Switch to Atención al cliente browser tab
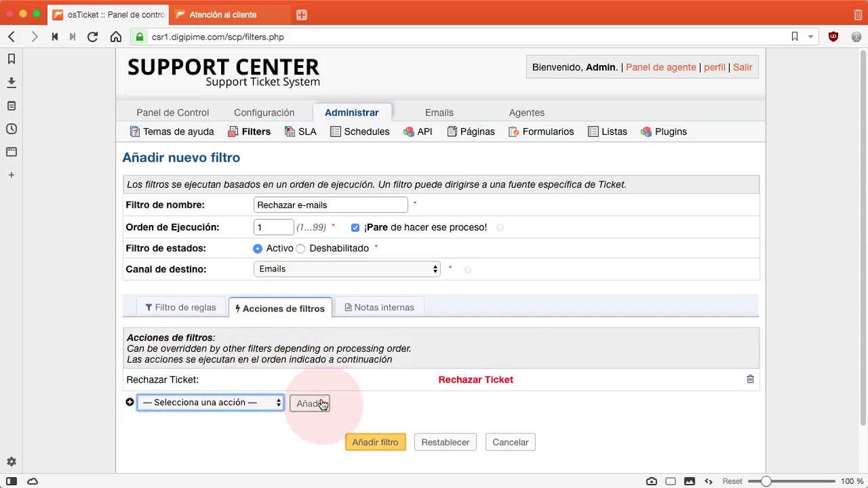 pos(229,14)
